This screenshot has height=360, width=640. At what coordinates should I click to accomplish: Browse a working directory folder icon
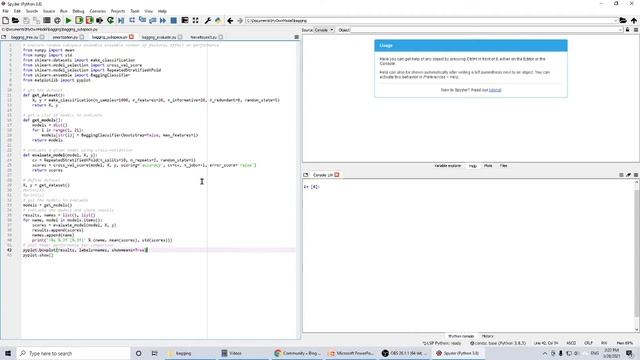click(623, 20)
